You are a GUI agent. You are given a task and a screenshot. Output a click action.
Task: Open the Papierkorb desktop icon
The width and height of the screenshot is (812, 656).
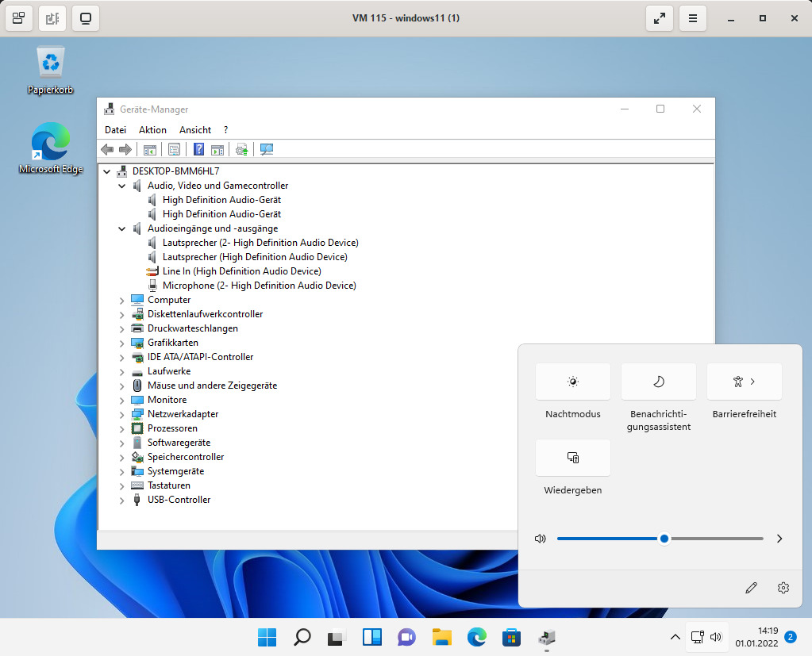click(50, 70)
